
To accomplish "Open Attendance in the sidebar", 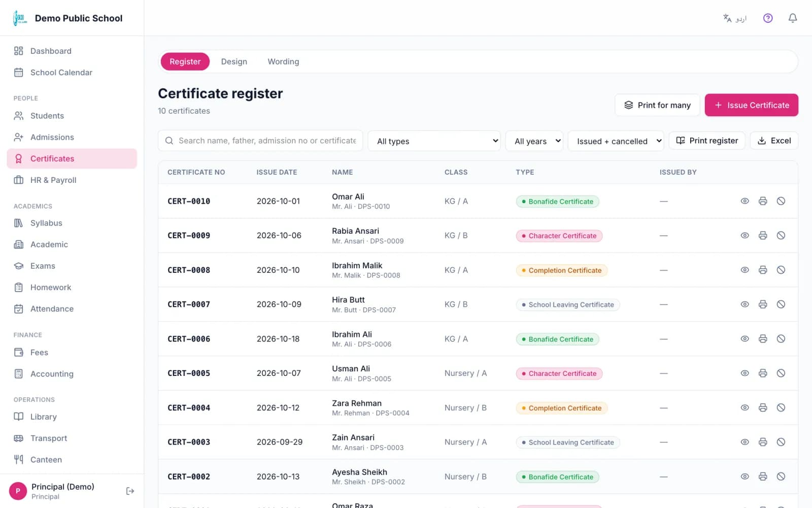I will 72,309.
